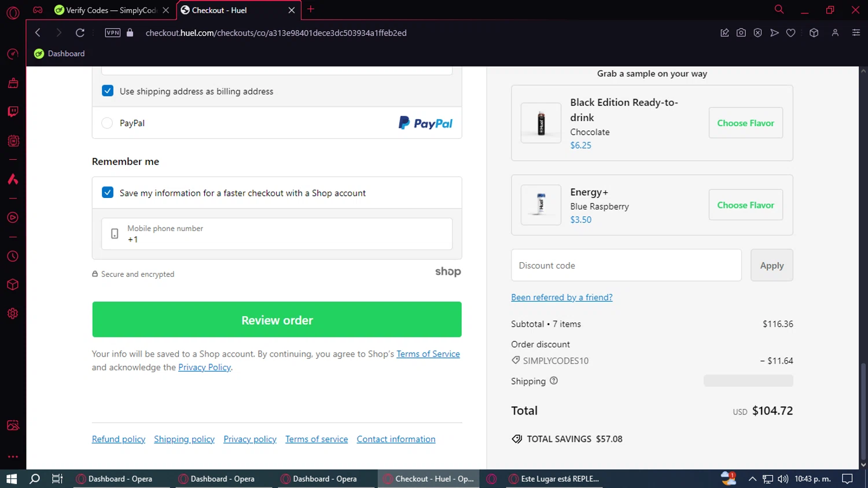The height and width of the screenshot is (488, 868).
Task: Open Easy Setup sliders icon
Action: coord(856,33)
